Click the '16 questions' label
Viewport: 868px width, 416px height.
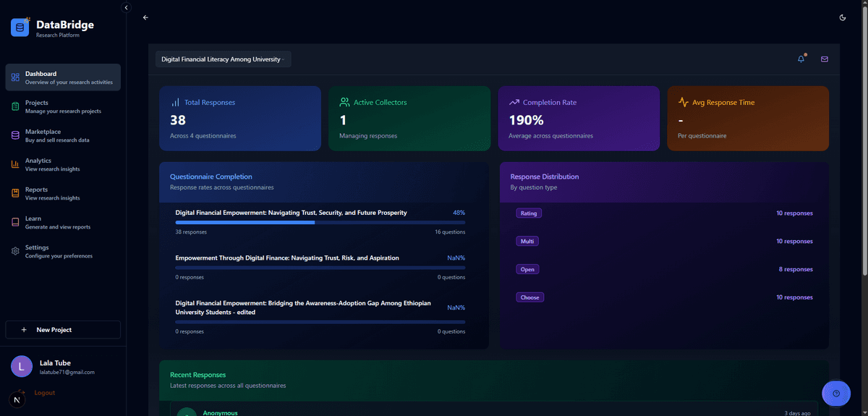pyautogui.click(x=450, y=232)
